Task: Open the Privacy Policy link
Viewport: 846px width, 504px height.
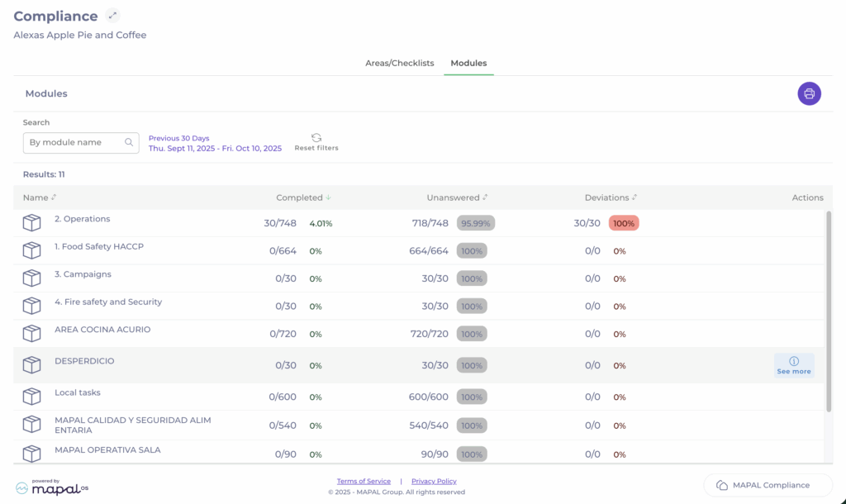Action: 434,481
